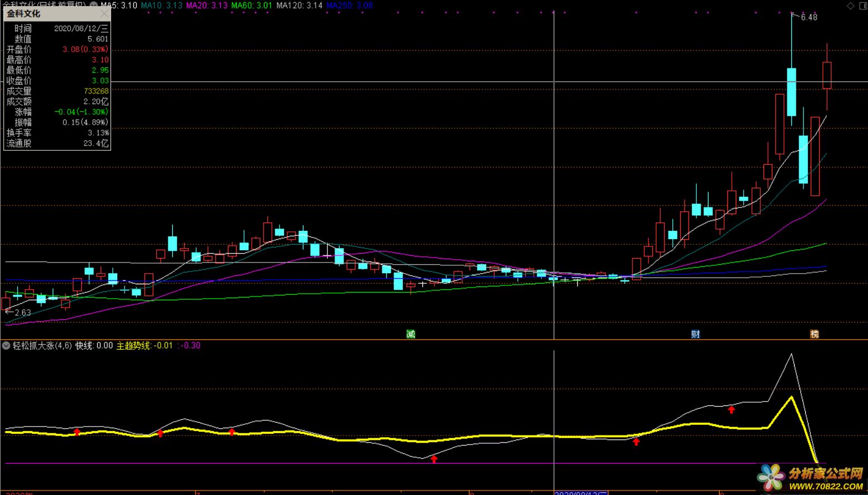Expand the 轻松抓大涨 indicator options arrow
868x495 pixels.
pos(6,345)
